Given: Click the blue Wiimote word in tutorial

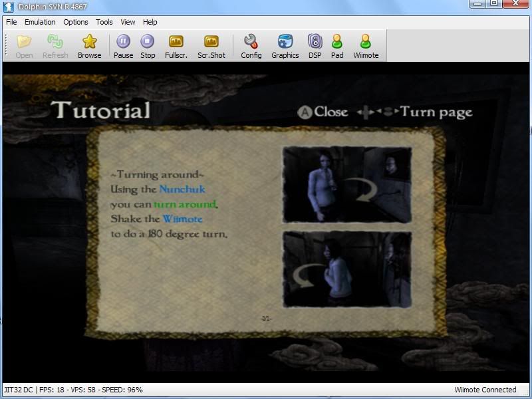Looking at the screenshot, I should click(x=182, y=219).
